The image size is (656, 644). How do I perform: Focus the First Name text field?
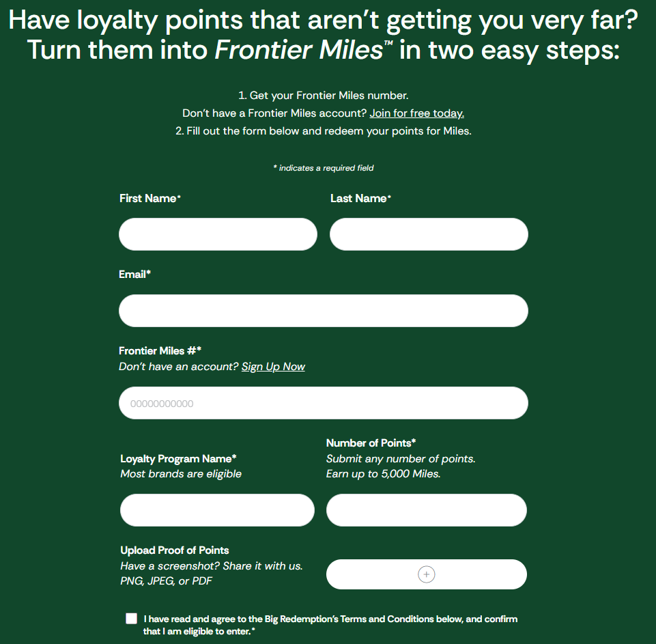tap(218, 234)
